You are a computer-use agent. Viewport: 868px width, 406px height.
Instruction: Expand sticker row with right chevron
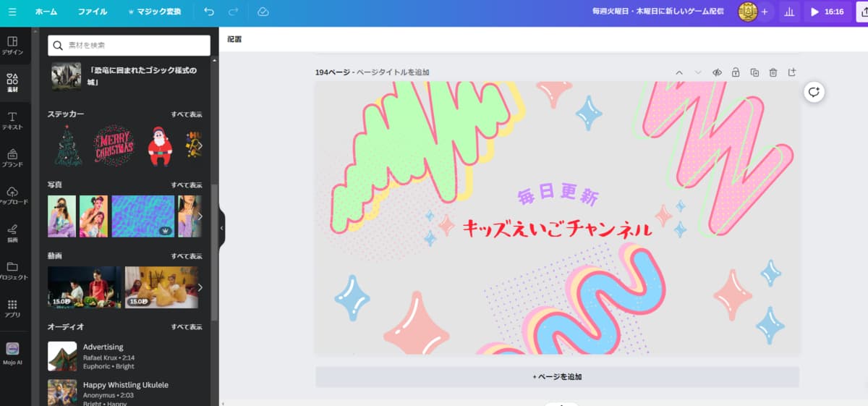[x=200, y=145]
